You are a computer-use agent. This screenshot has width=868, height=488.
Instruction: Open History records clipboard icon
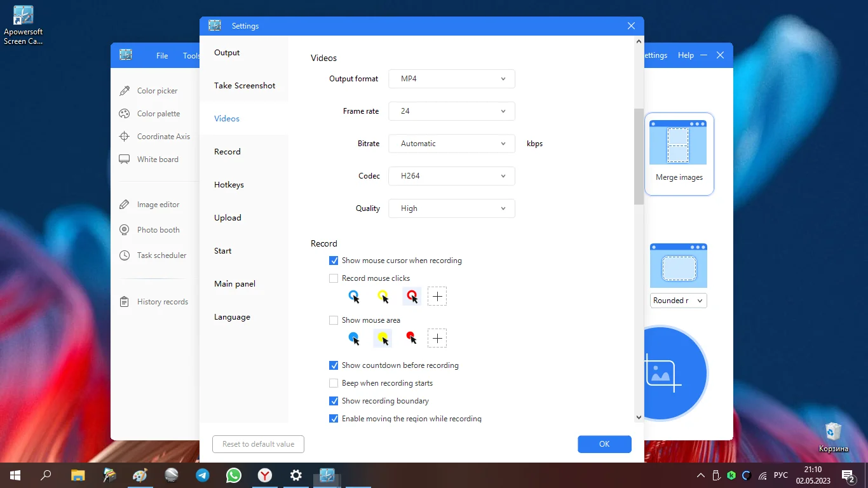pyautogui.click(x=125, y=302)
